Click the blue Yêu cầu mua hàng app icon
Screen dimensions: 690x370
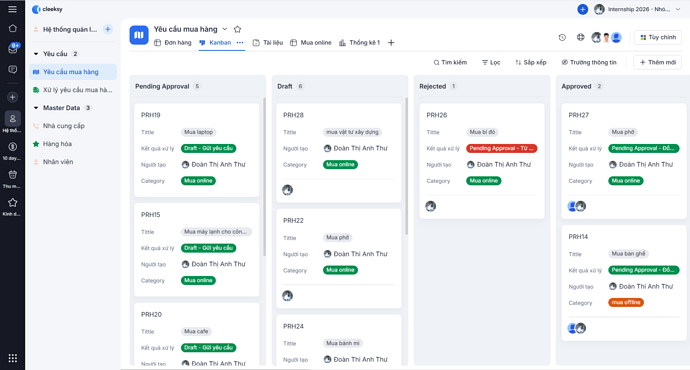pos(139,35)
